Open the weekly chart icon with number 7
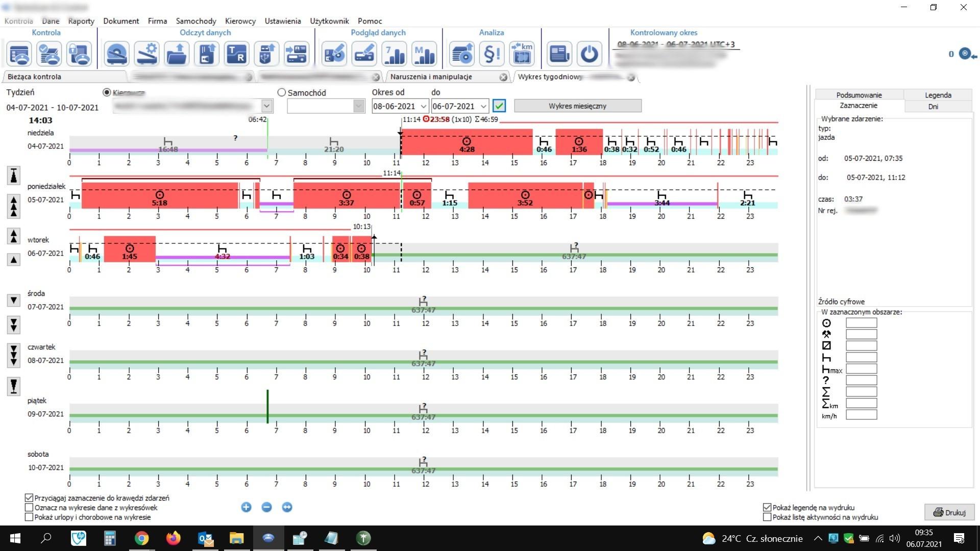The height and width of the screenshot is (551, 980). [x=394, y=54]
